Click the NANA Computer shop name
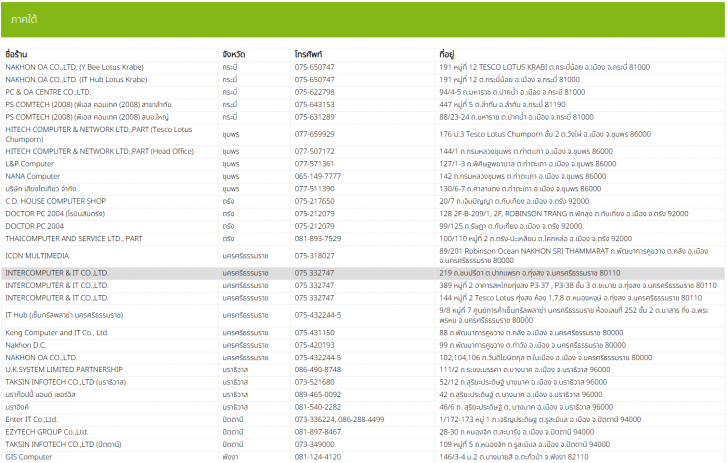Image resolution: width=728 pixels, height=463 pixels. pyautogui.click(x=32, y=176)
